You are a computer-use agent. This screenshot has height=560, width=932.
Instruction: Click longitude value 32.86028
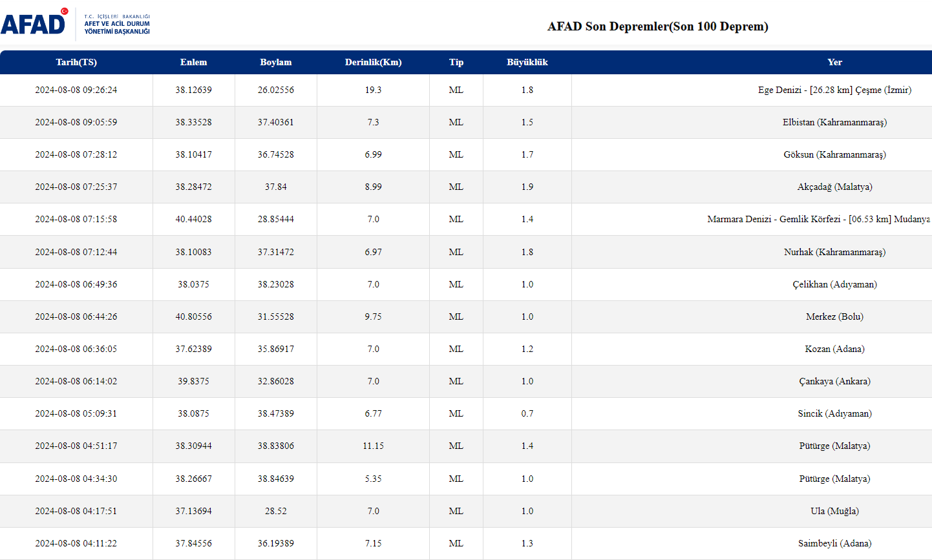[x=276, y=382]
